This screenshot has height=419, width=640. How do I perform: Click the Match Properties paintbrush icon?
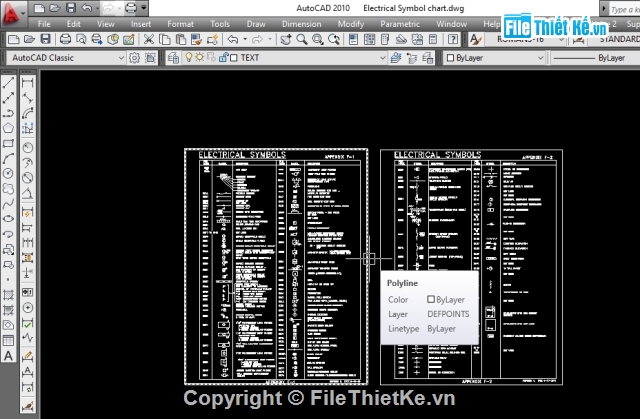click(196, 39)
